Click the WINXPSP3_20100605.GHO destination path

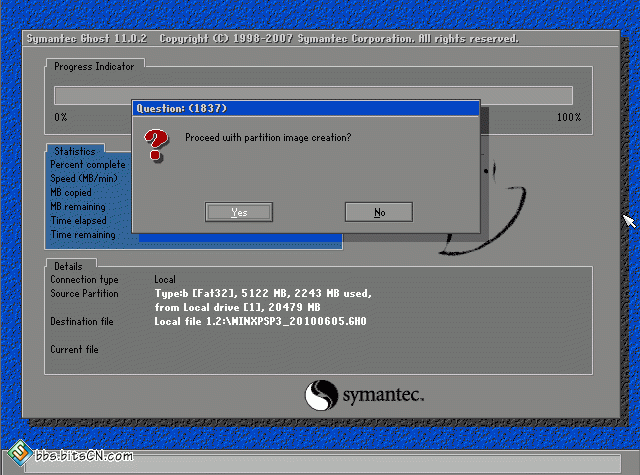click(260, 322)
